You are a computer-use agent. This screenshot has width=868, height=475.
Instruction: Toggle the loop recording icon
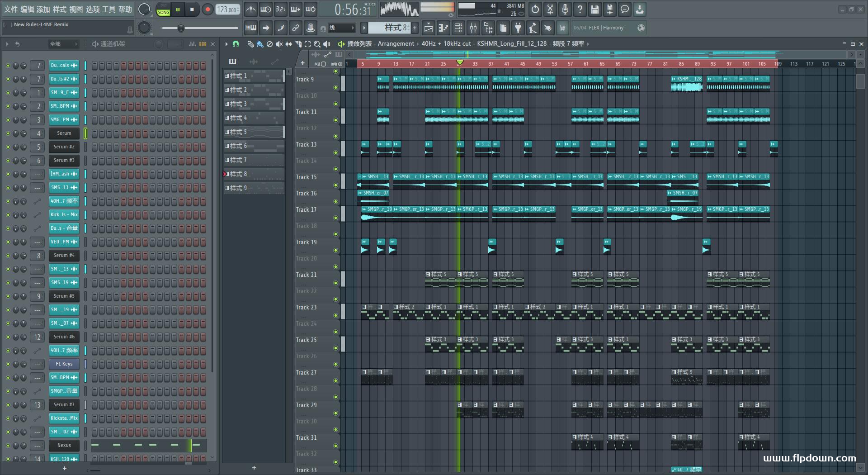click(x=311, y=9)
